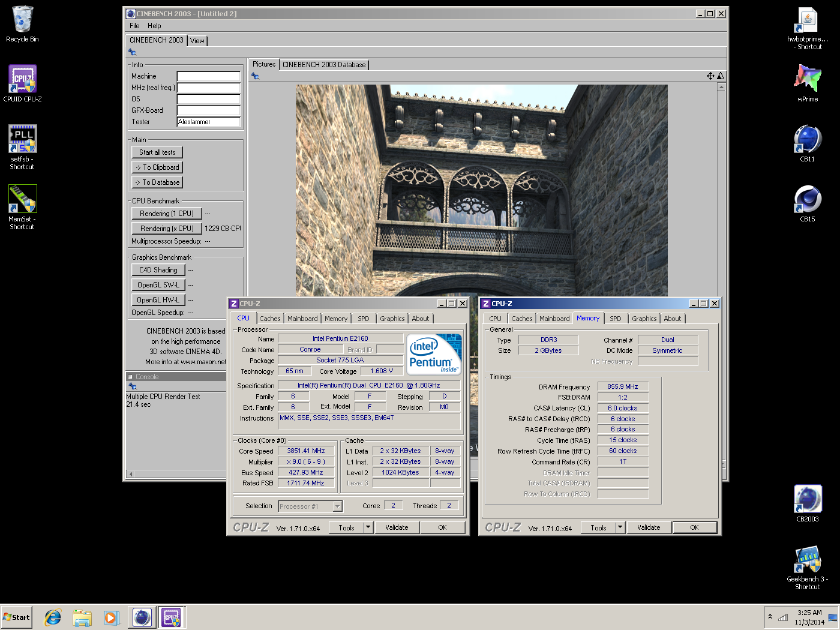The height and width of the screenshot is (630, 840).
Task: Click network signal tray icon
Action: click(x=783, y=617)
